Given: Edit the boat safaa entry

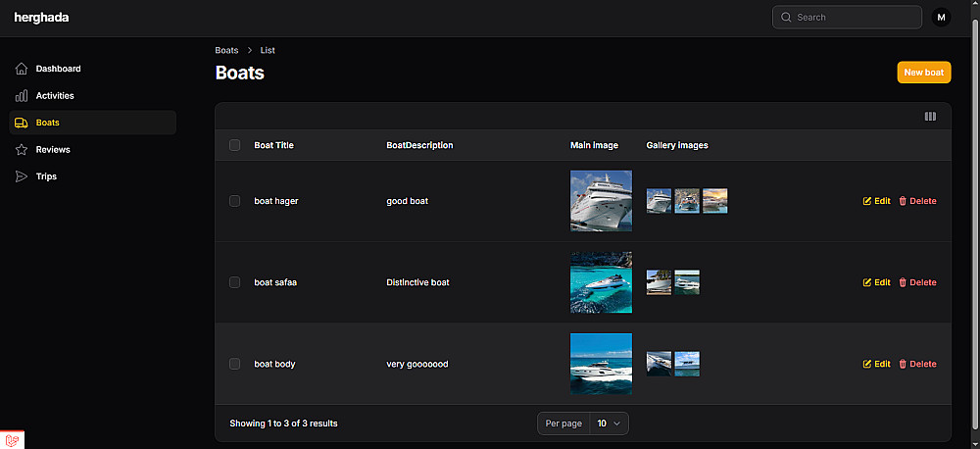Looking at the screenshot, I should (x=876, y=282).
